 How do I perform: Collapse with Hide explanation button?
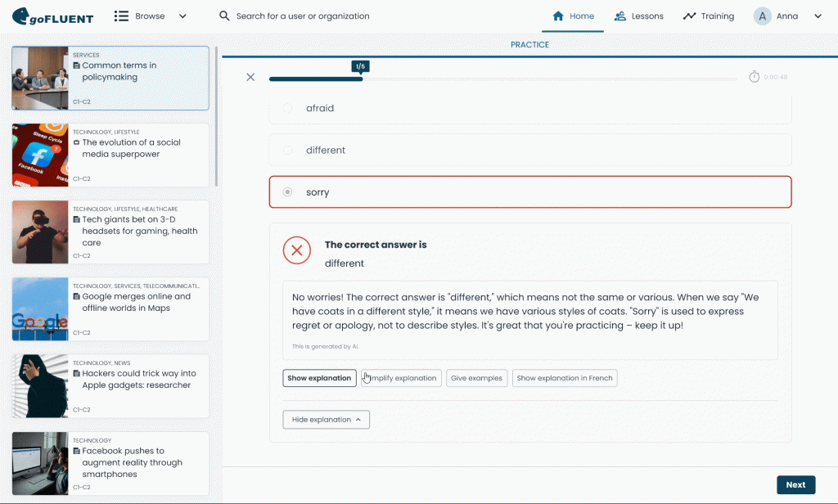click(x=326, y=420)
